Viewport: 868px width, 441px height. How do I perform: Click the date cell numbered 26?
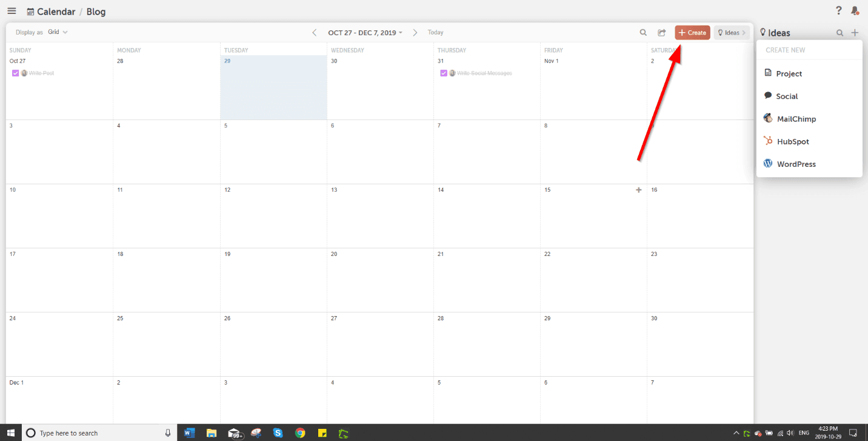(273, 344)
